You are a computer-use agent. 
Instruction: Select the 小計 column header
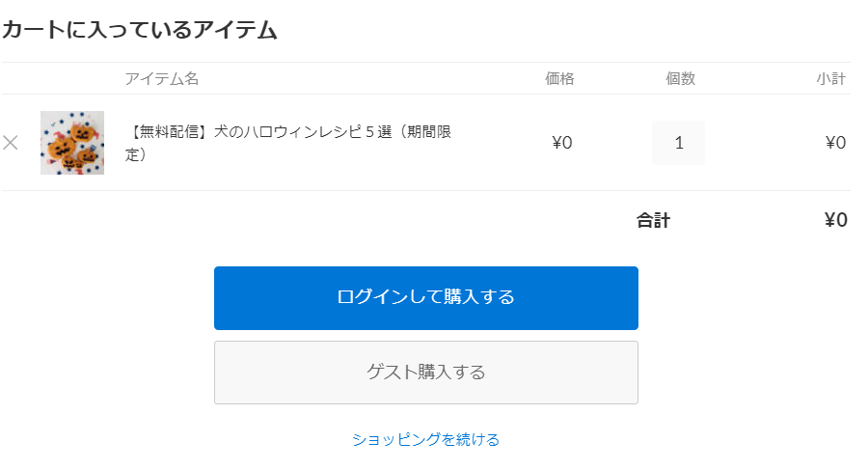[830, 79]
